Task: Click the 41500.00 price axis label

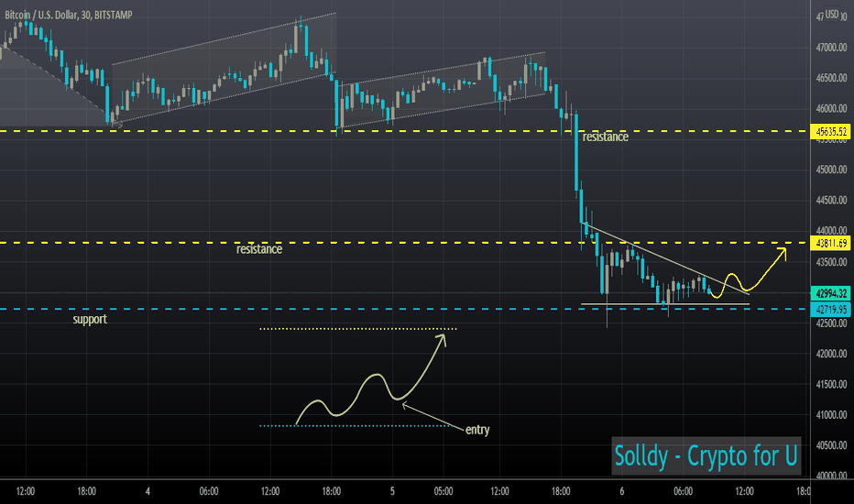Action: point(831,385)
